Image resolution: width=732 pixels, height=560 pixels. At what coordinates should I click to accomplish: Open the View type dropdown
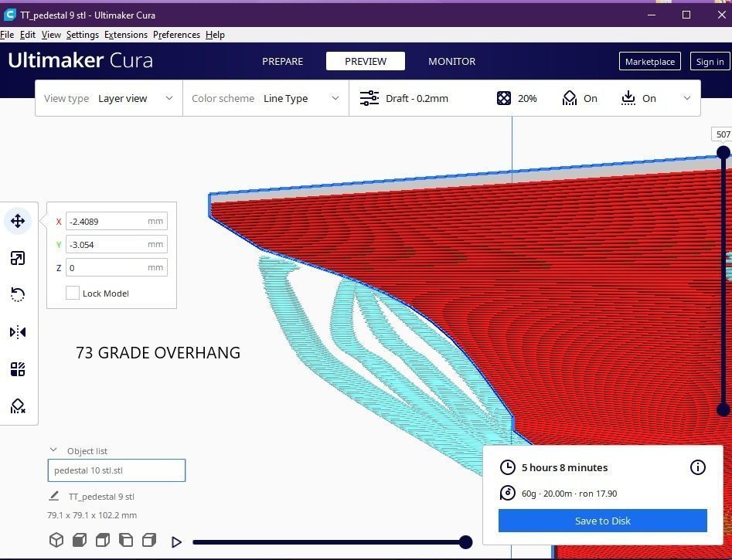click(109, 98)
